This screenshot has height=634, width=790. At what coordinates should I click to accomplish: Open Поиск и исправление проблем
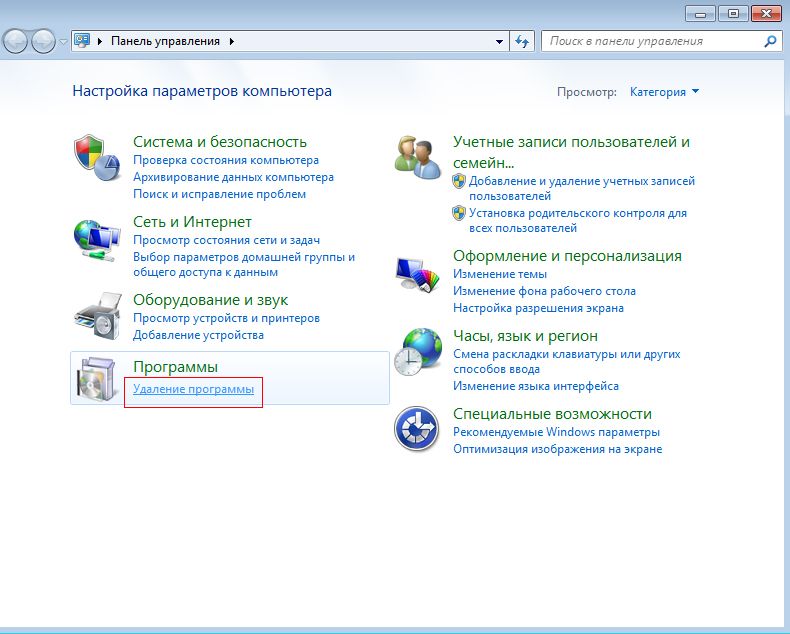[x=219, y=194]
